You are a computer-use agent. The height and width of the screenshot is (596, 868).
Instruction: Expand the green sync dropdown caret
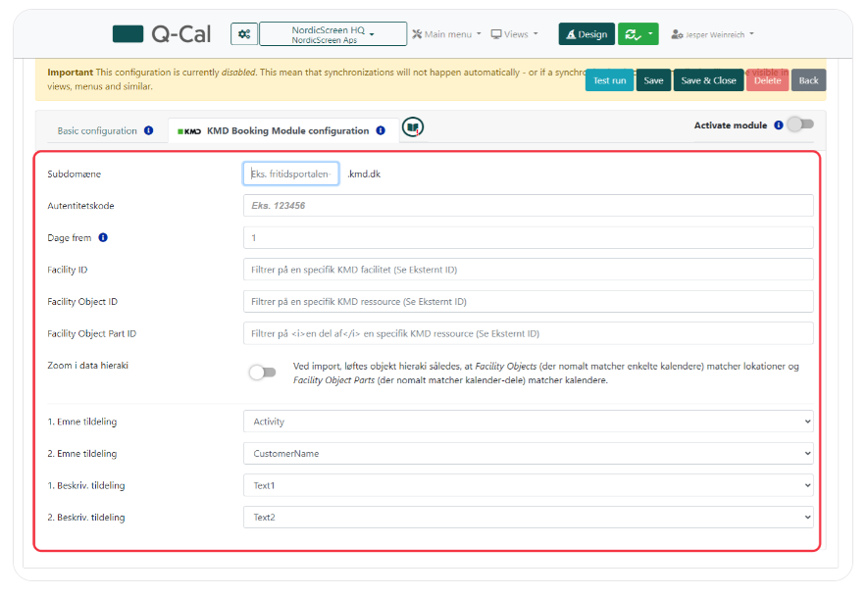[x=651, y=34]
